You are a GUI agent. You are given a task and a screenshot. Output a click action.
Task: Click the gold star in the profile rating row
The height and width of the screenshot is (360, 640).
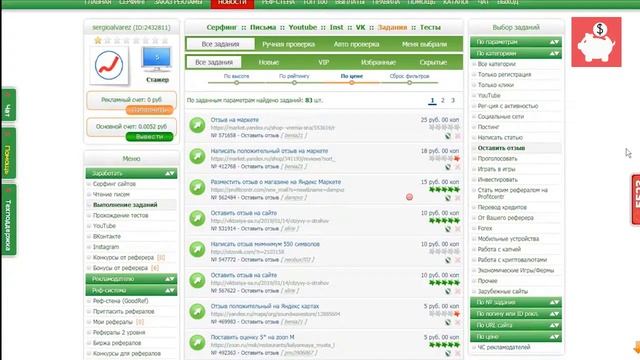[98, 40]
